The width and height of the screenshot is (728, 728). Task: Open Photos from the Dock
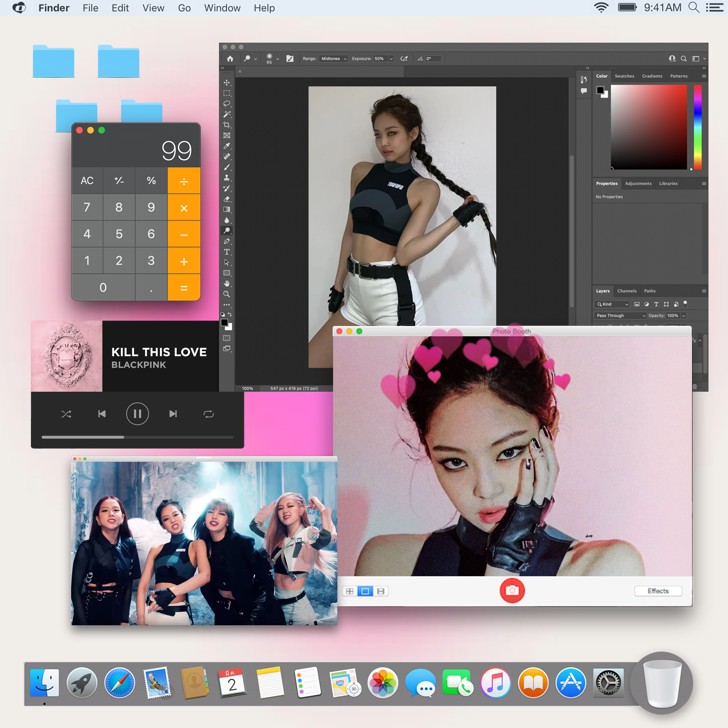pos(382,683)
